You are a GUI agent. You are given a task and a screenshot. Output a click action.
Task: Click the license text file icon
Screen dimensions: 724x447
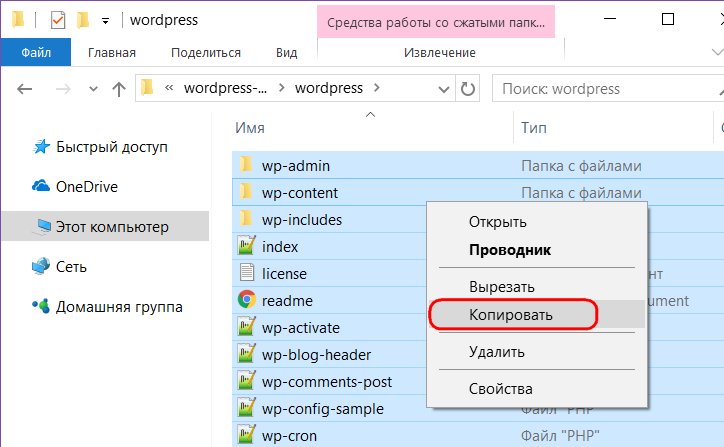pos(247,272)
